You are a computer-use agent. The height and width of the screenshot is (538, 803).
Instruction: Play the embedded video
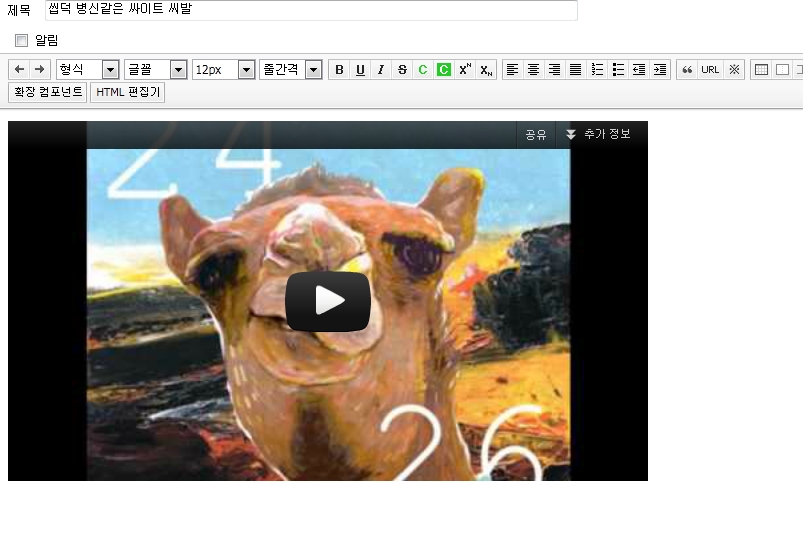tap(328, 301)
